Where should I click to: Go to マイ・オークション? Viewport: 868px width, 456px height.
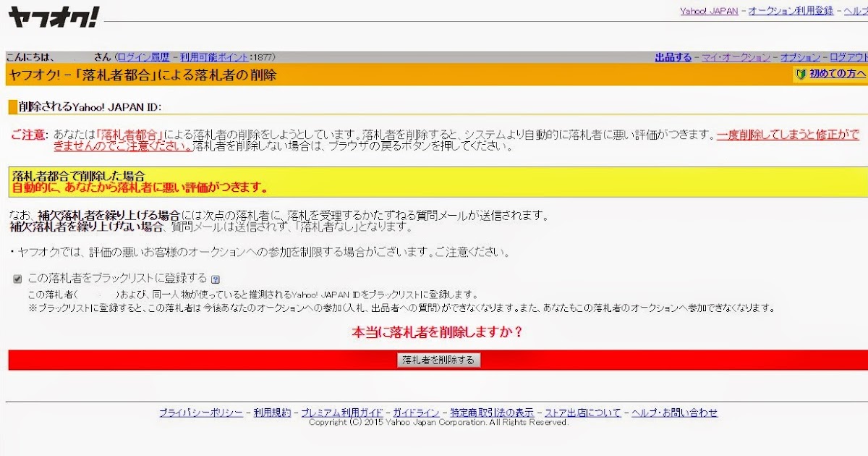(x=736, y=56)
